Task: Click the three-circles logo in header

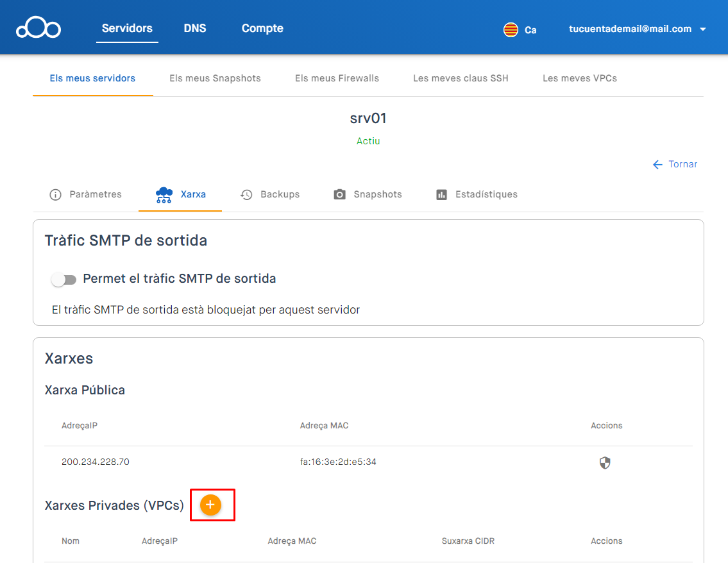Action: [x=38, y=29]
